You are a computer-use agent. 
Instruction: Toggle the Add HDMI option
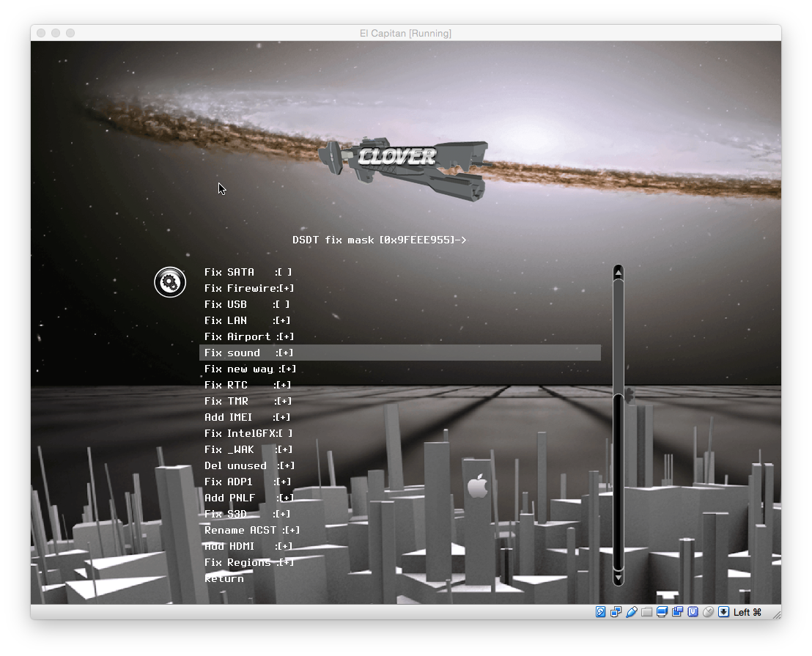click(400, 546)
